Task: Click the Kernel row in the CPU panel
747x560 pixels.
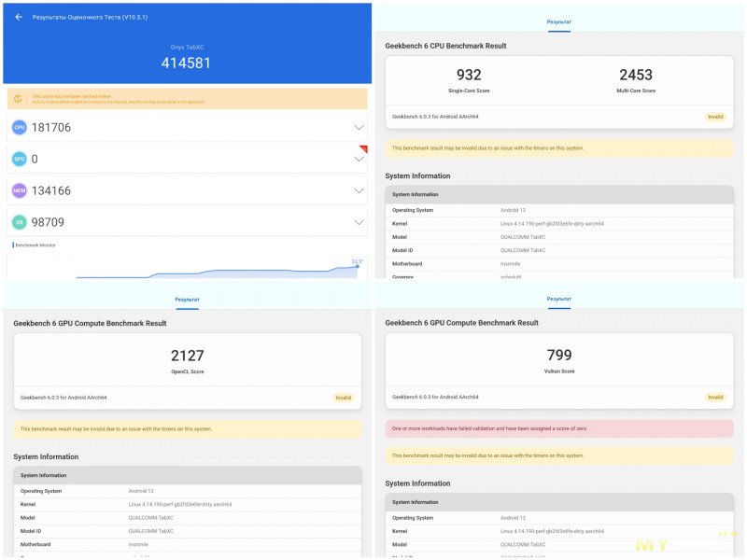Action: point(559,223)
